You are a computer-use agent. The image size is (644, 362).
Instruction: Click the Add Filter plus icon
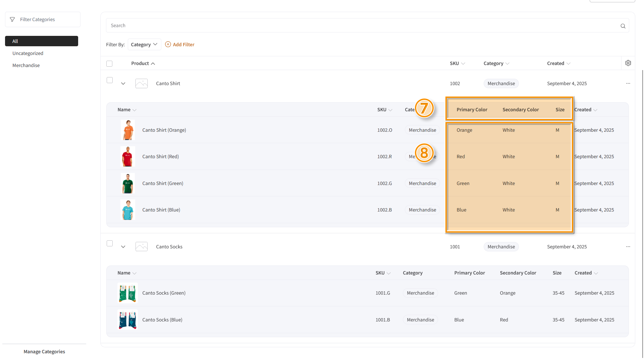(x=168, y=44)
